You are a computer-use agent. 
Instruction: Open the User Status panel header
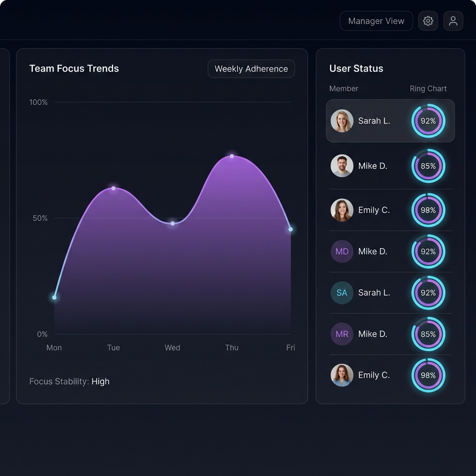[x=356, y=68]
